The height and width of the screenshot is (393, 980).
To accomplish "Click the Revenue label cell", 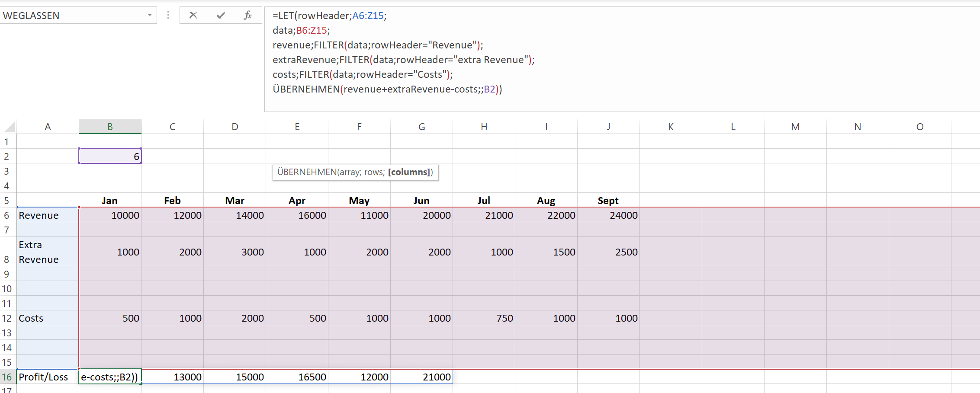I will point(48,215).
